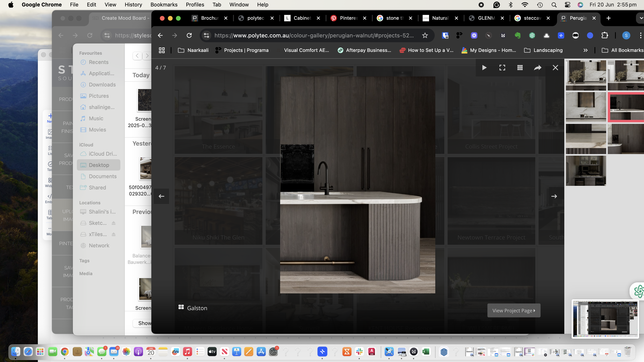
Task: Expand the hidden bookmarks chevron
Action: click(585, 50)
